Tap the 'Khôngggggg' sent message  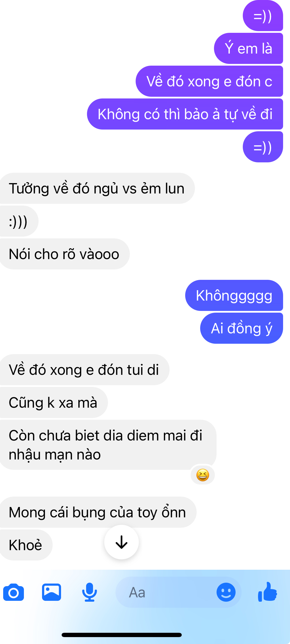click(234, 295)
